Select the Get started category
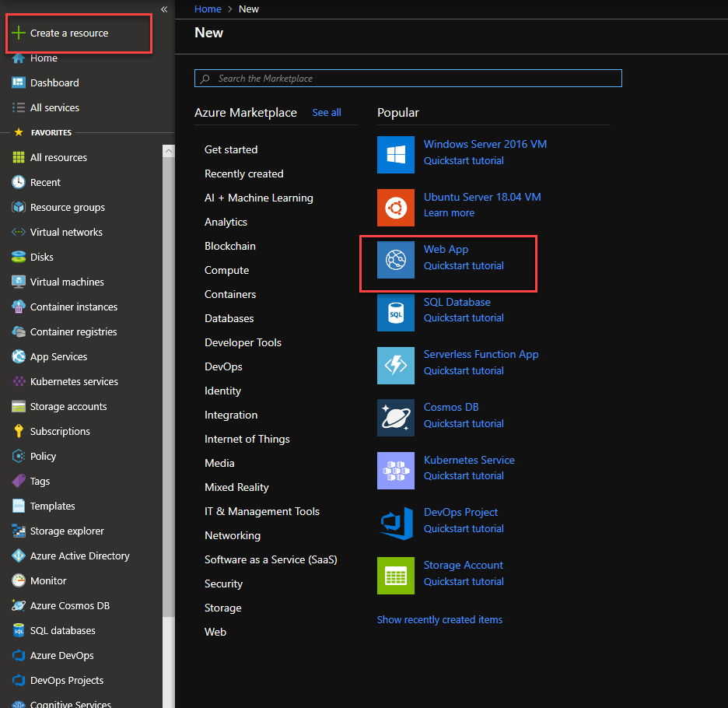This screenshot has height=708, width=728. (231, 149)
